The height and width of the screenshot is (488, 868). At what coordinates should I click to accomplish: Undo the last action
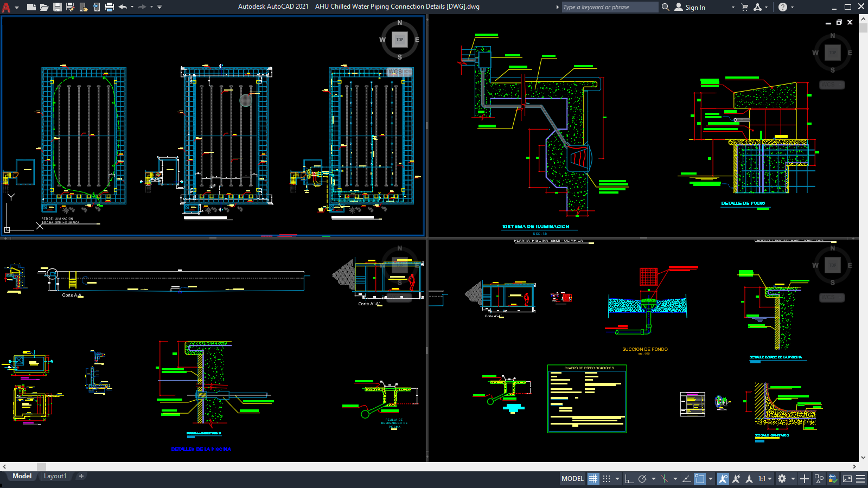pos(123,7)
